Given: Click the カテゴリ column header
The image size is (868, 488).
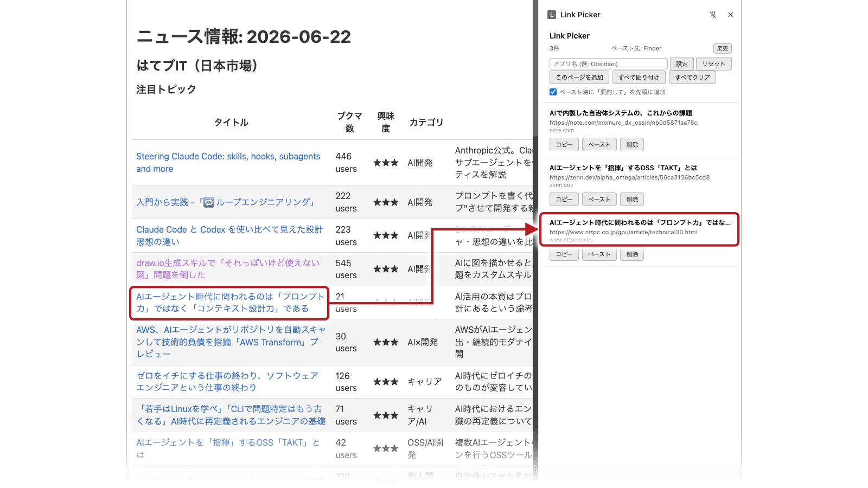Looking at the screenshot, I should tap(426, 123).
